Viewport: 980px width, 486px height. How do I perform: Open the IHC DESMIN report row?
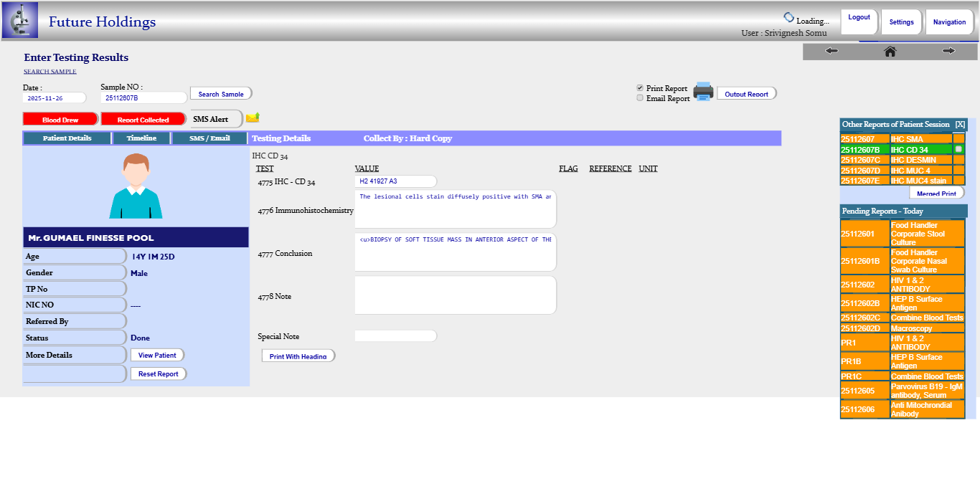click(920, 160)
